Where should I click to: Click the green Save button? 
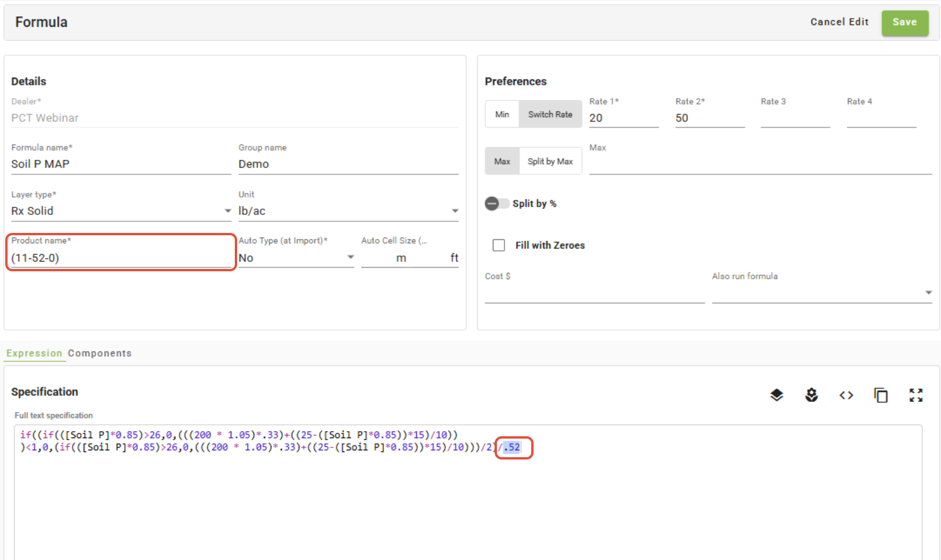point(904,23)
